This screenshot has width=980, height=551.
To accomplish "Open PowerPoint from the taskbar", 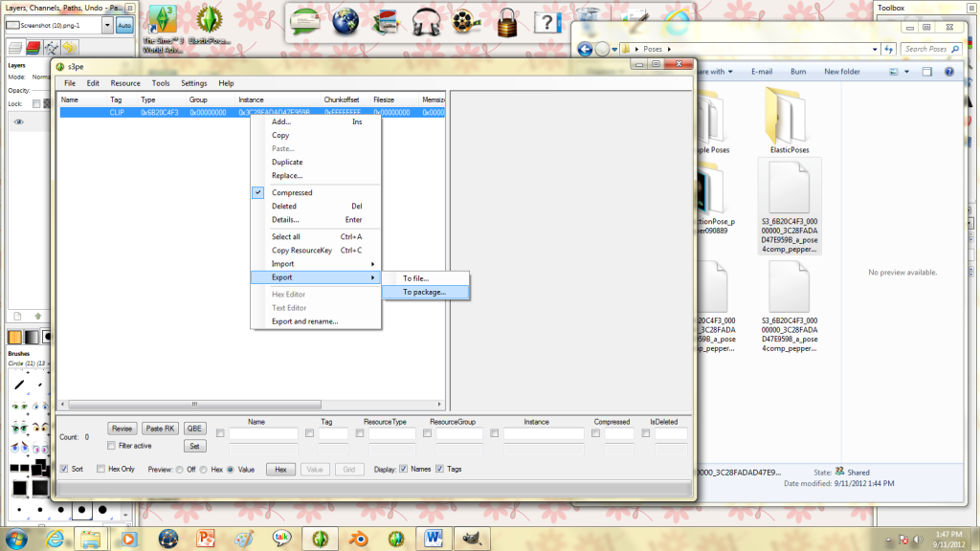I will pos(206,539).
